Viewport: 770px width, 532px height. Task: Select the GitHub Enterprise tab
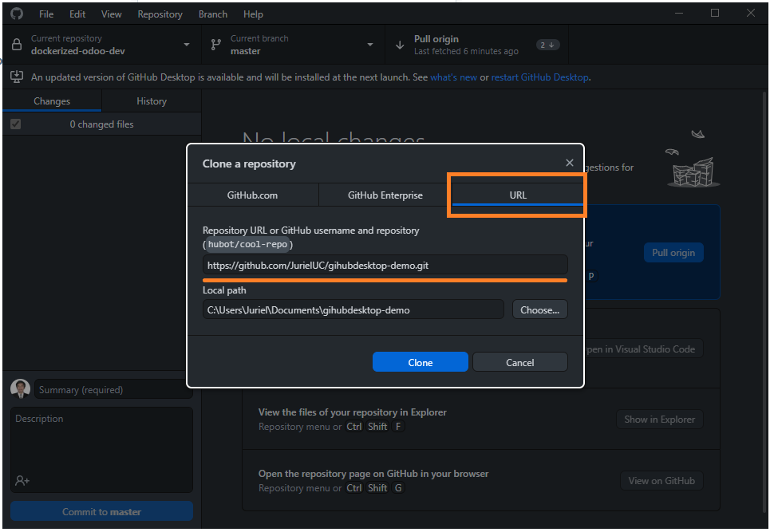click(385, 195)
